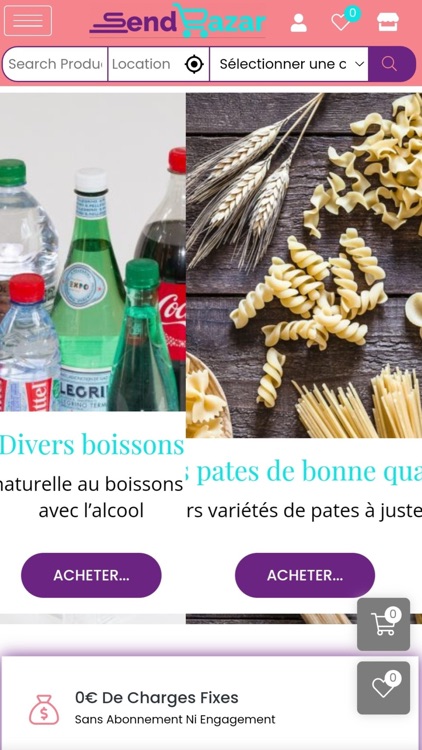Screen dimensions: 422x750
Task: Focus the Search Products field
Action: pos(55,64)
